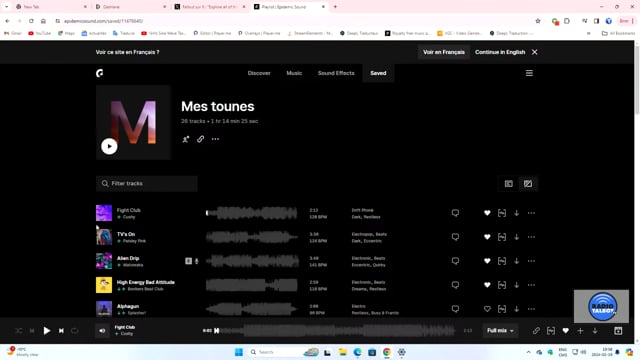Open the playlist three-dots options menu
This screenshot has width=640, height=360.
click(215, 139)
